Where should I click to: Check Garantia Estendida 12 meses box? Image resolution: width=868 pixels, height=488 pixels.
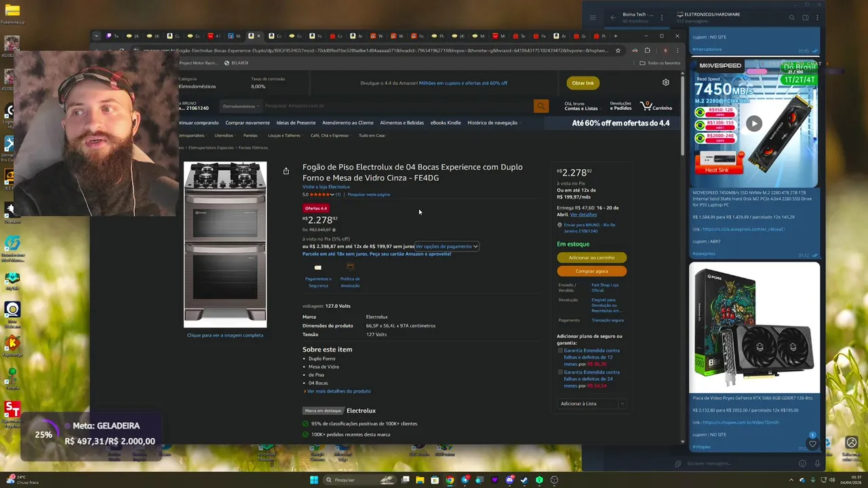560,350
